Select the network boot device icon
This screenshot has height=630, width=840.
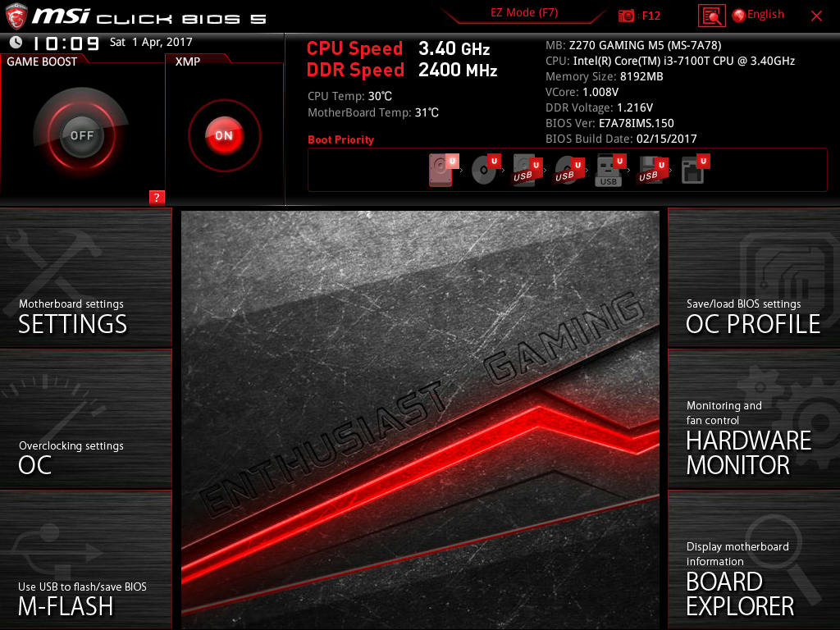coord(695,170)
